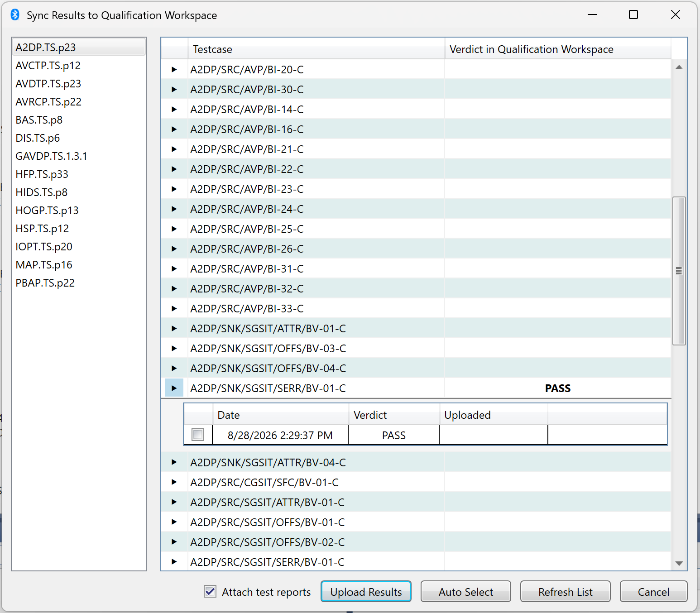Click the bold PASS verdict cell
The image size is (700, 613).
point(558,388)
